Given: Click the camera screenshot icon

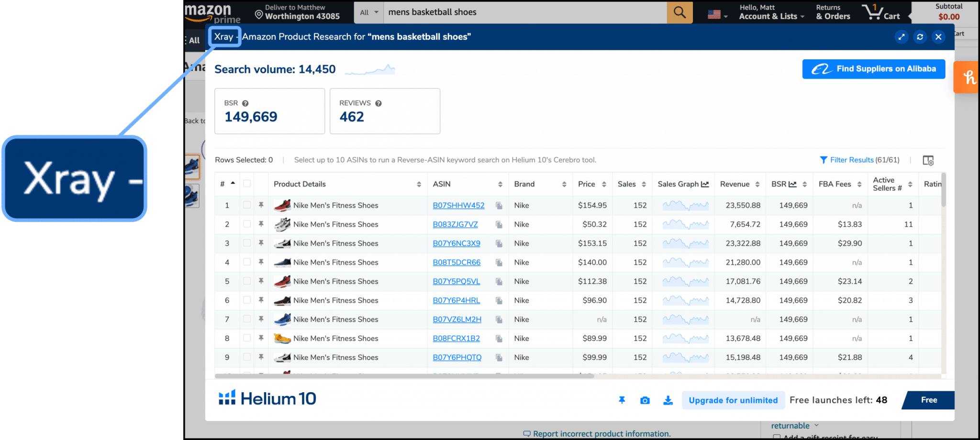Looking at the screenshot, I should tap(645, 400).
